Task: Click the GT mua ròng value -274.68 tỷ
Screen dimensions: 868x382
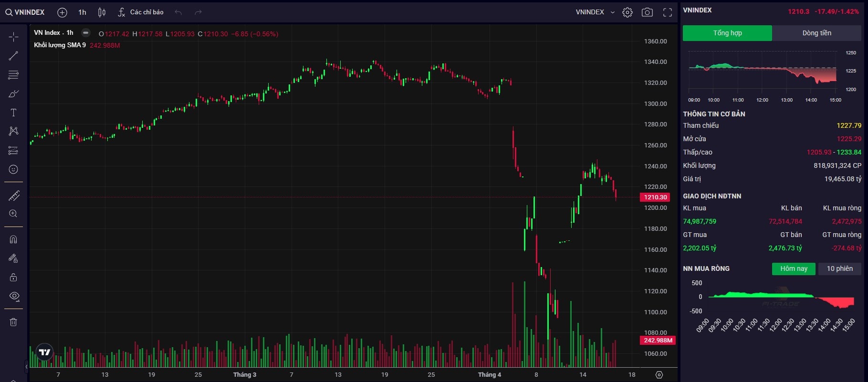Action: [846, 248]
